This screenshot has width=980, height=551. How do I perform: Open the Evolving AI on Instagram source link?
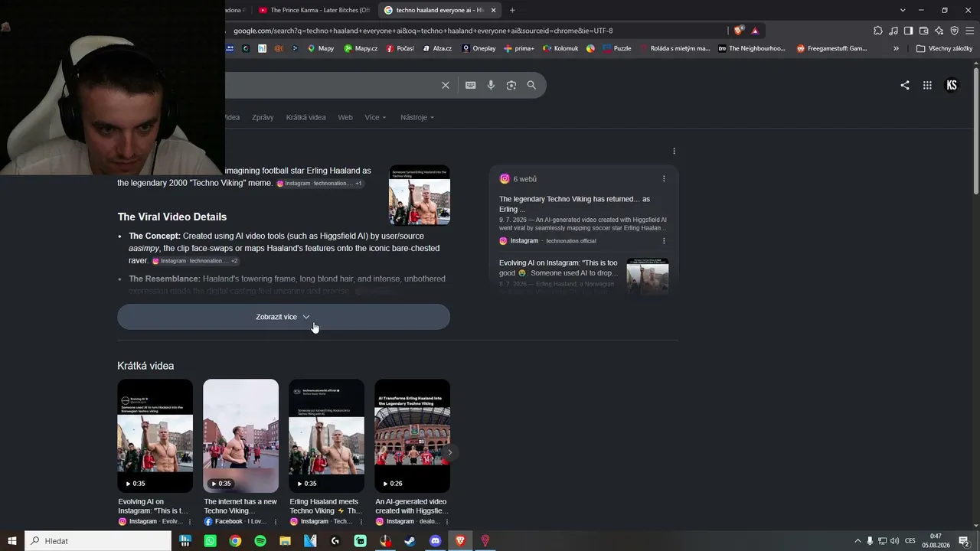558,268
